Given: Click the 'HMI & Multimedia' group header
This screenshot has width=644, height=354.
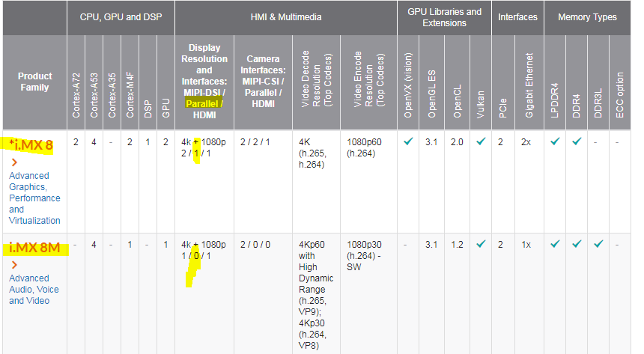Looking at the screenshot, I should click(286, 17).
